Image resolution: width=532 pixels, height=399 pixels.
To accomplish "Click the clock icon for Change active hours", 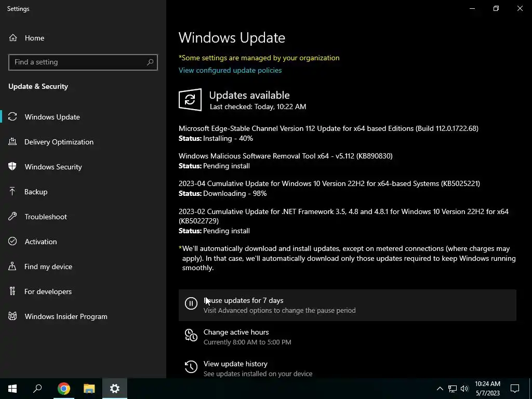I will coord(191,335).
